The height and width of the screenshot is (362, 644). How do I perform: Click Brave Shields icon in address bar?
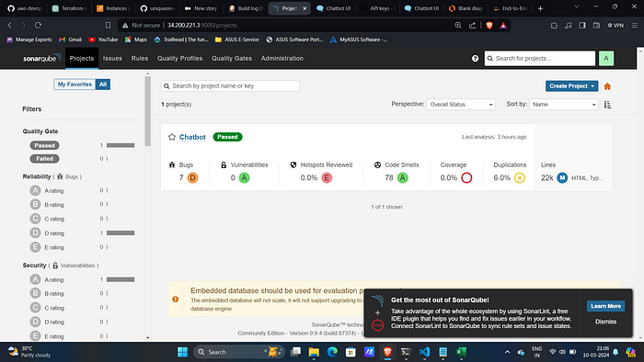[x=489, y=25]
